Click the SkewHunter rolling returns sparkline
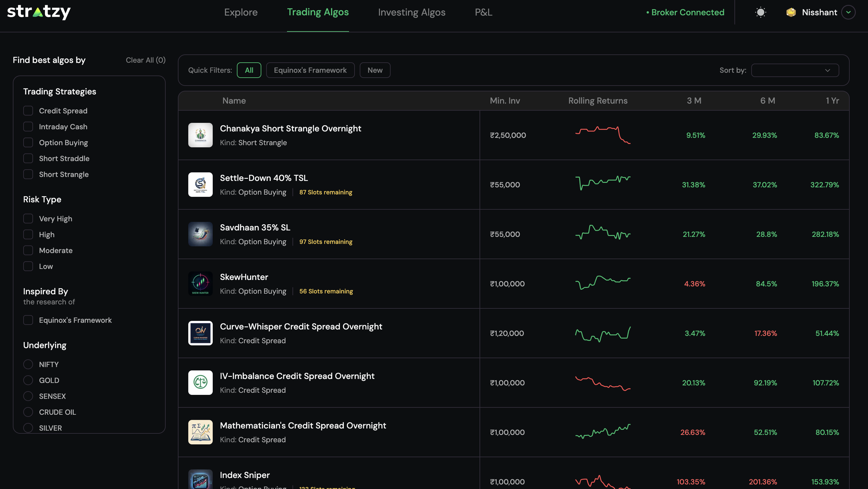Screen dimensions: 868x489 coord(602,283)
